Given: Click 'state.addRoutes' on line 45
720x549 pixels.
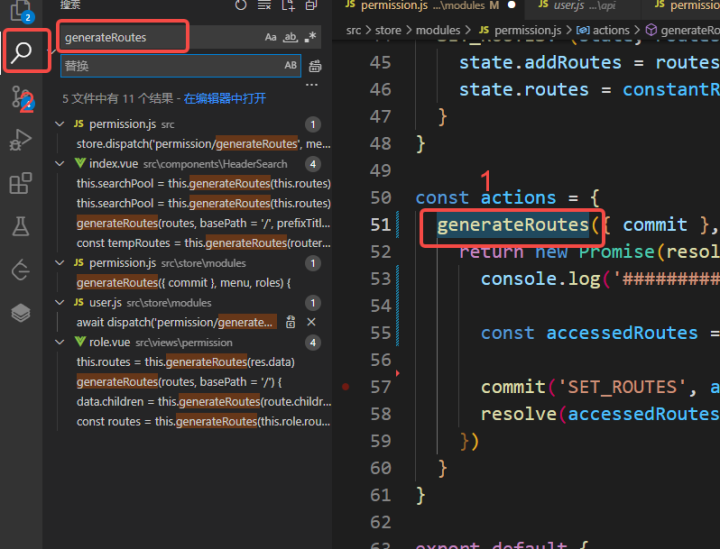Looking at the screenshot, I should 540,62.
